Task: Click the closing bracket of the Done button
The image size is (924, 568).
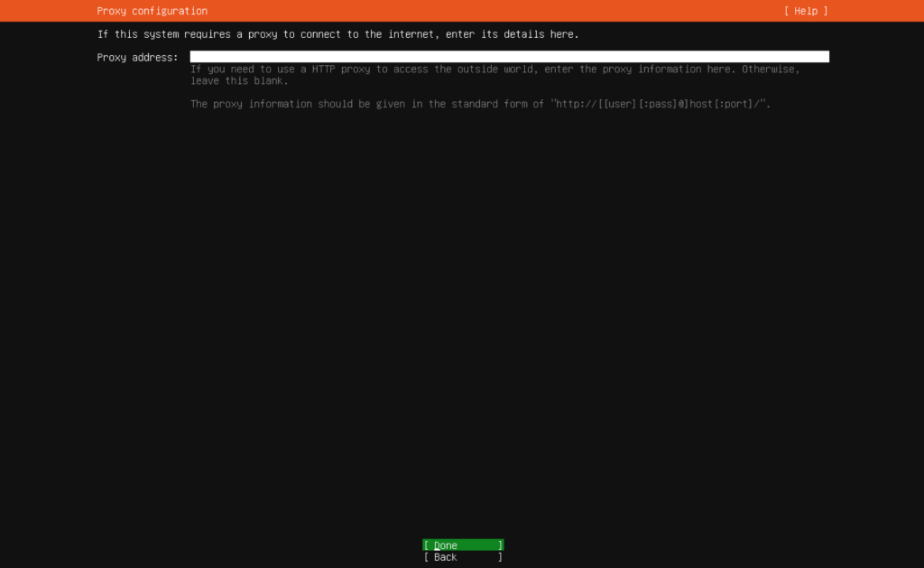Action: [x=500, y=545]
